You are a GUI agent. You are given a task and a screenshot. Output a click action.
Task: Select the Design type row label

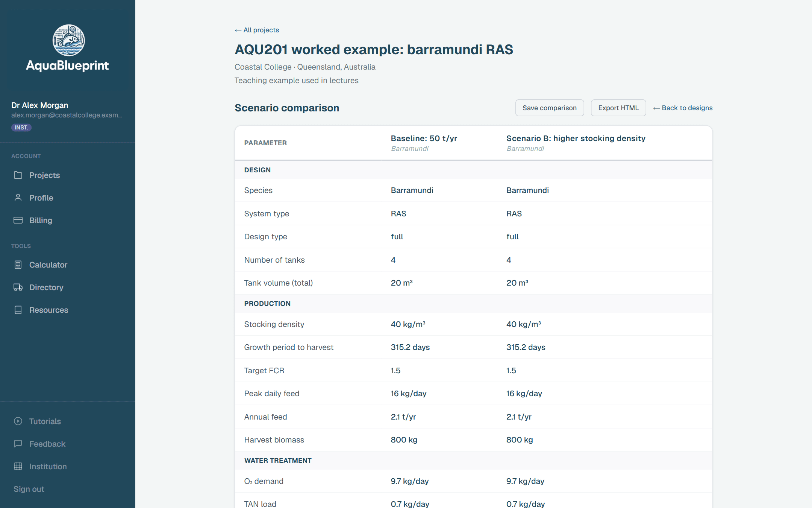click(x=266, y=237)
